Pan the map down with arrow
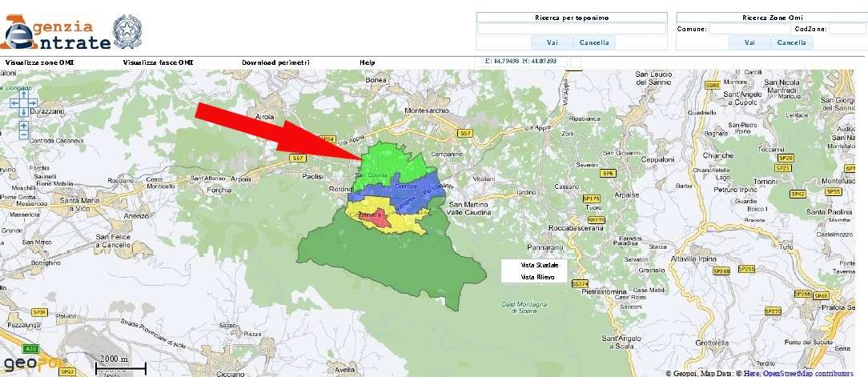This screenshot has height=377, width=868. click(x=23, y=112)
